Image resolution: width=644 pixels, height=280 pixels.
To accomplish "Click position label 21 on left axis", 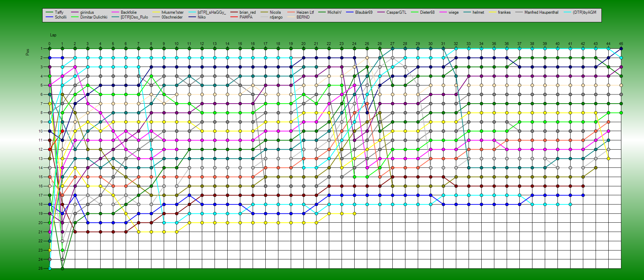I will (x=41, y=232).
